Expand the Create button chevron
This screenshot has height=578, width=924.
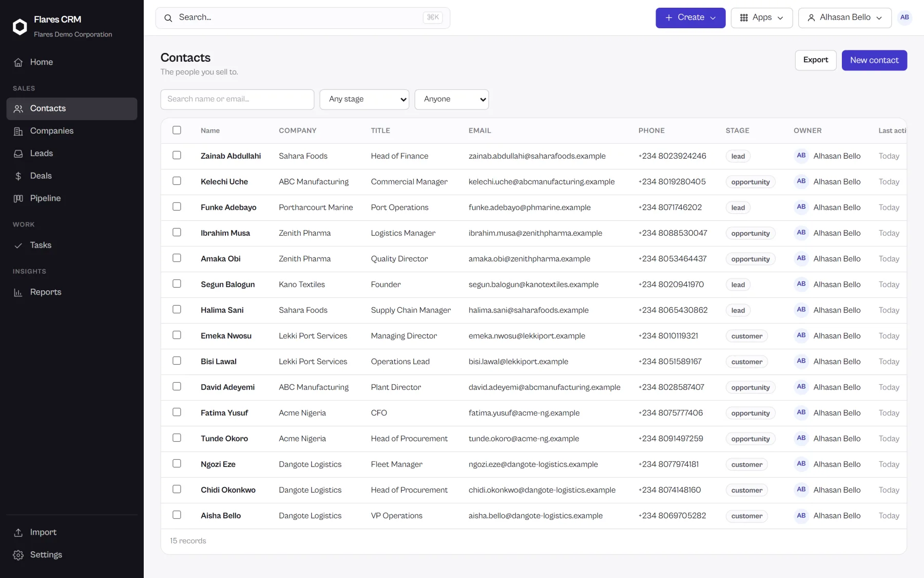[713, 18]
